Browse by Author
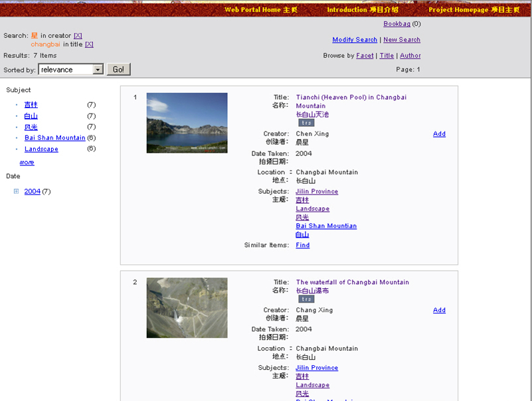The width and height of the screenshot is (532, 401). click(410, 56)
